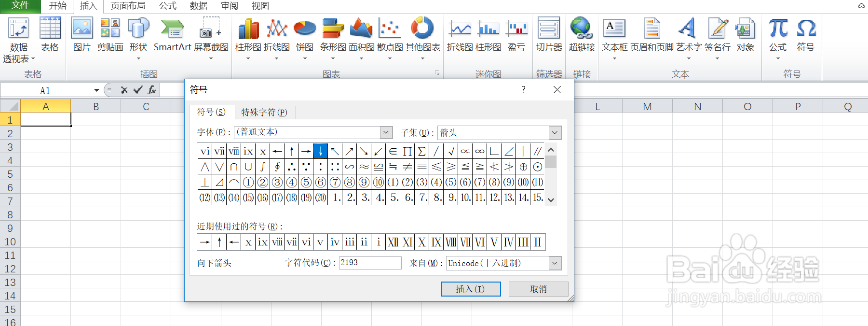Viewport: 868px width, 326px height.
Task: Insert a Scatter chart (散点图)
Action: [x=390, y=39]
